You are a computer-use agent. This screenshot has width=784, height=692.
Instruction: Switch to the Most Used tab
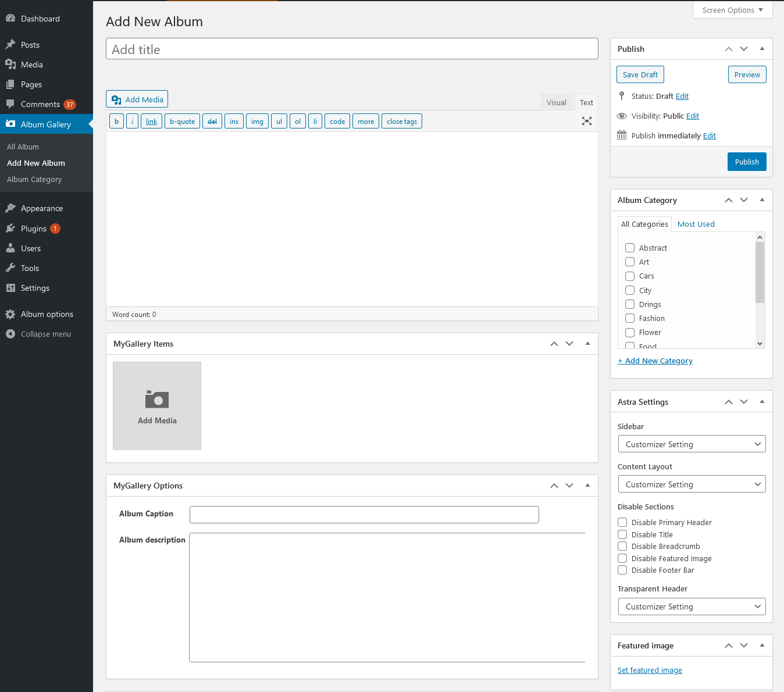[x=696, y=224]
